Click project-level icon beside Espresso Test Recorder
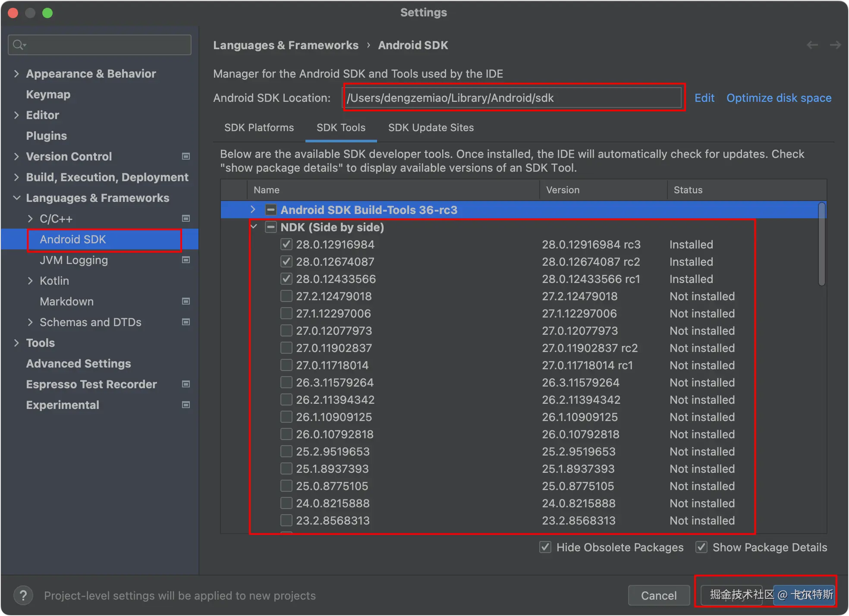This screenshot has width=849, height=616. [186, 384]
